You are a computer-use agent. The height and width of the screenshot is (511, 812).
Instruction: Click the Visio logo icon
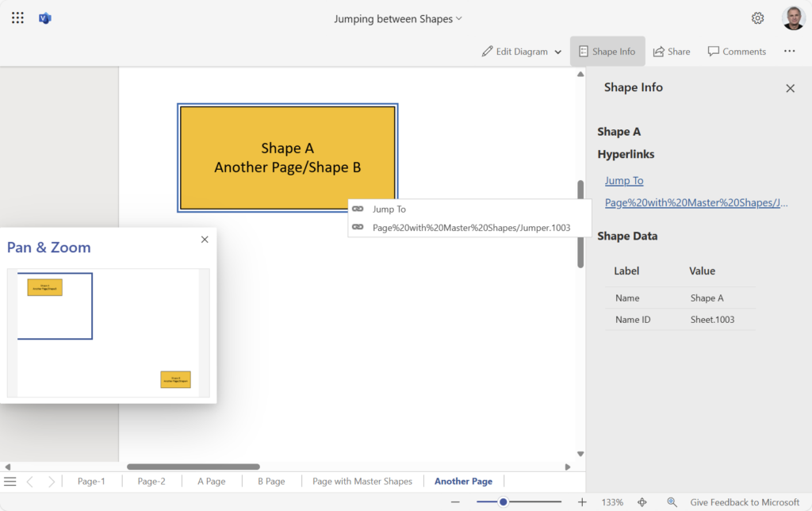[x=45, y=17]
